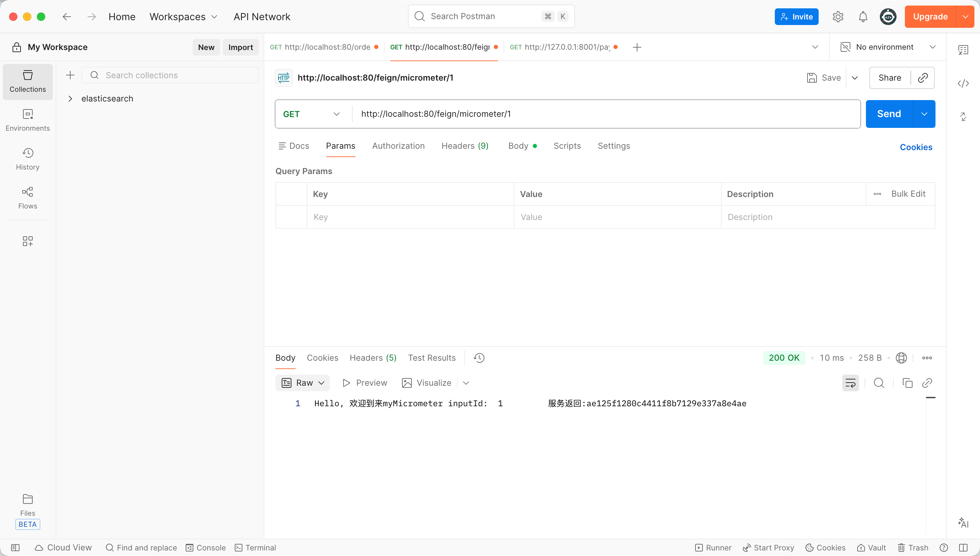Open the notifications bell

(863, 17)
